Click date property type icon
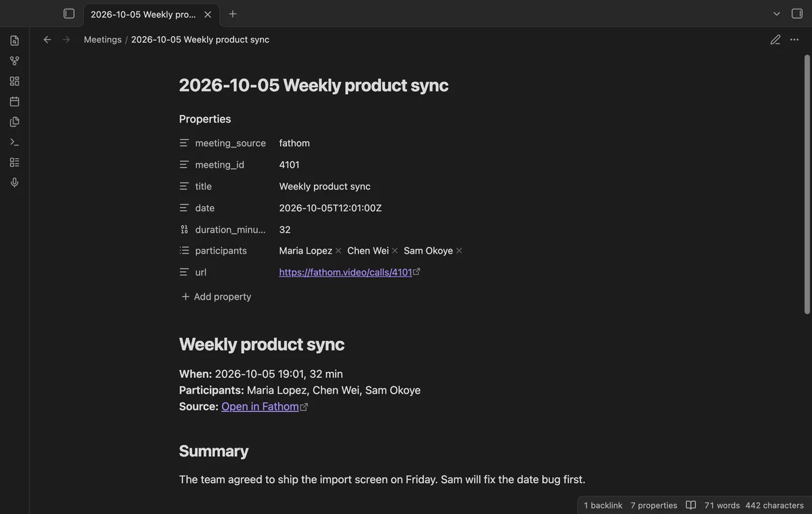This screenshot has height=514, width=812. click(x=184, y=208)
